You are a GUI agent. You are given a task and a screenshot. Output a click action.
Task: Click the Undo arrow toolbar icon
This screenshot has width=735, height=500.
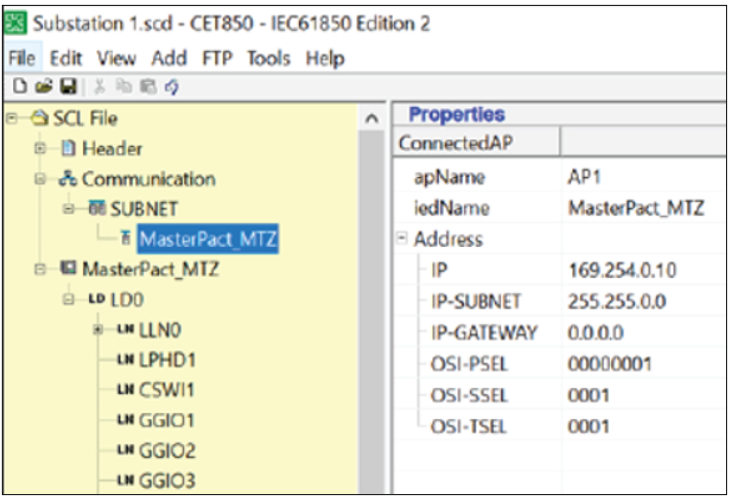[x=172, y=87]
